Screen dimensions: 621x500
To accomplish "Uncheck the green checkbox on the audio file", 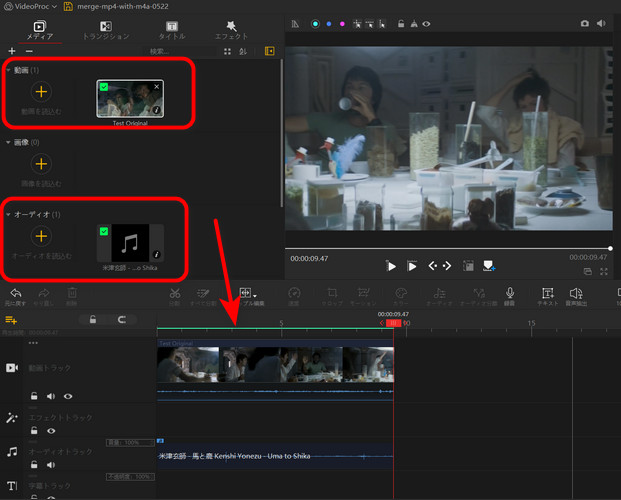I will coord(104,231).
